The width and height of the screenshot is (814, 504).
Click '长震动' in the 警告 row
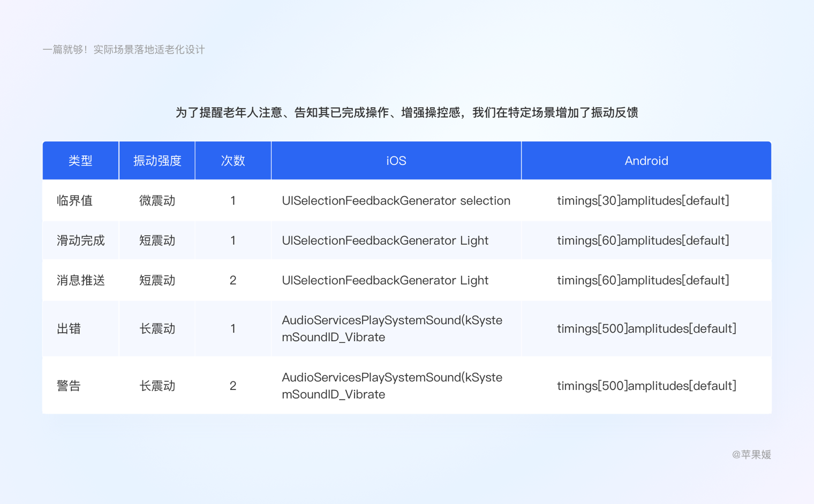157,386
